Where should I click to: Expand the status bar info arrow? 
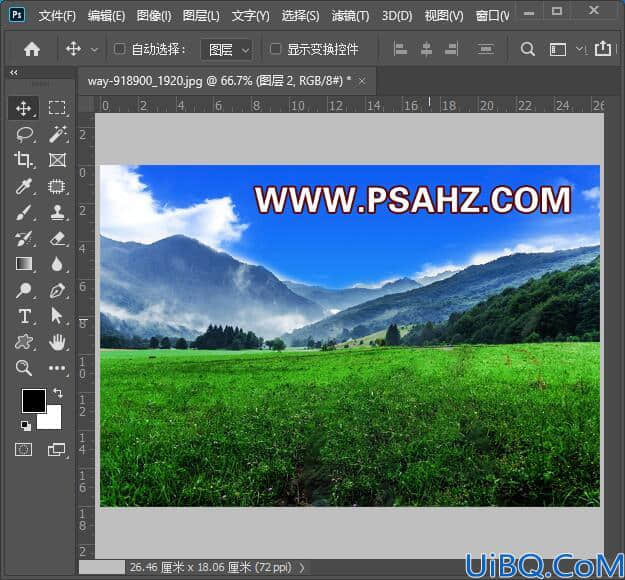coord(302,567)
